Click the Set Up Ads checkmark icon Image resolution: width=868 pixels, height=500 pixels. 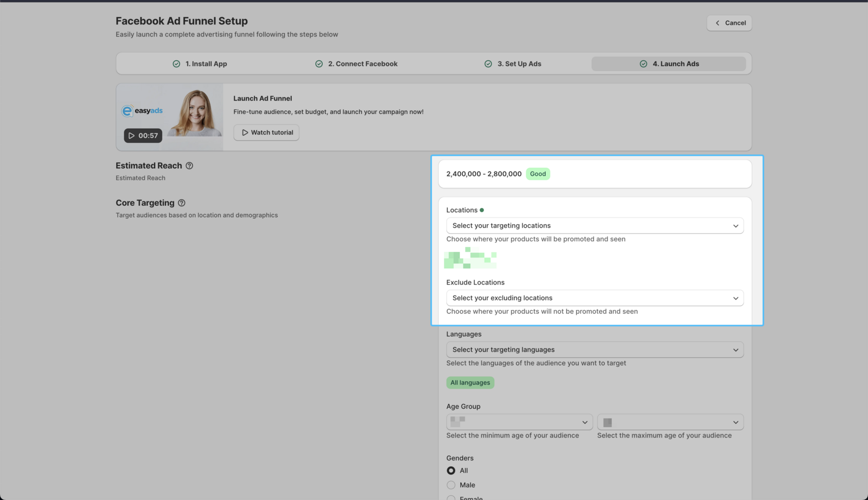pos(488,64)
